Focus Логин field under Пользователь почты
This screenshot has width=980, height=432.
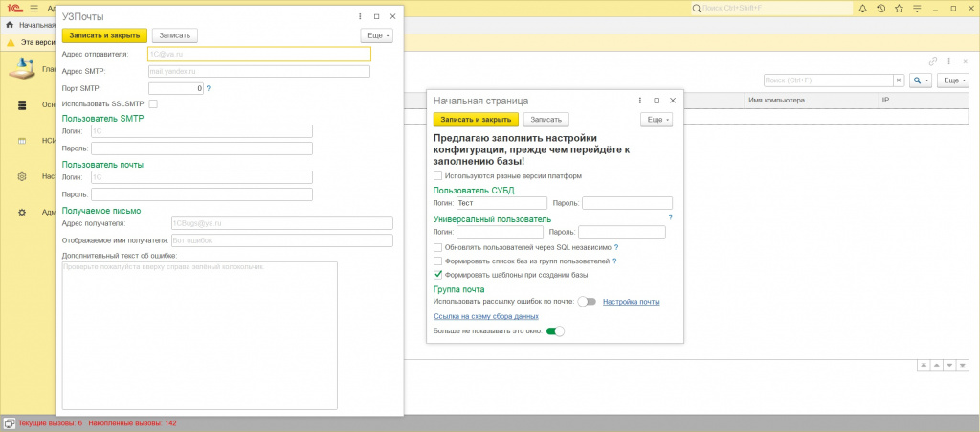[x=202, y=177]
